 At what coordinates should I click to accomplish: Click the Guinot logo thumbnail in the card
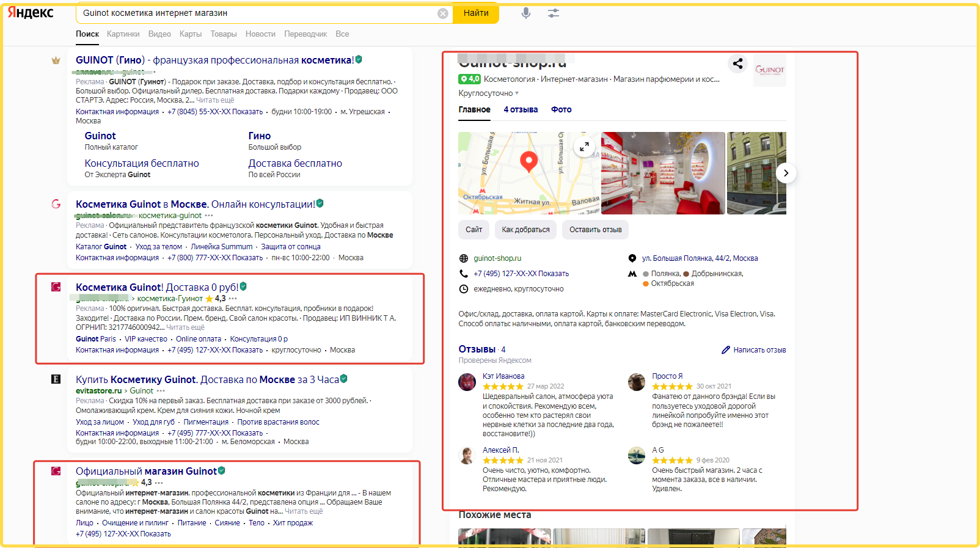(x=770, y=70)
